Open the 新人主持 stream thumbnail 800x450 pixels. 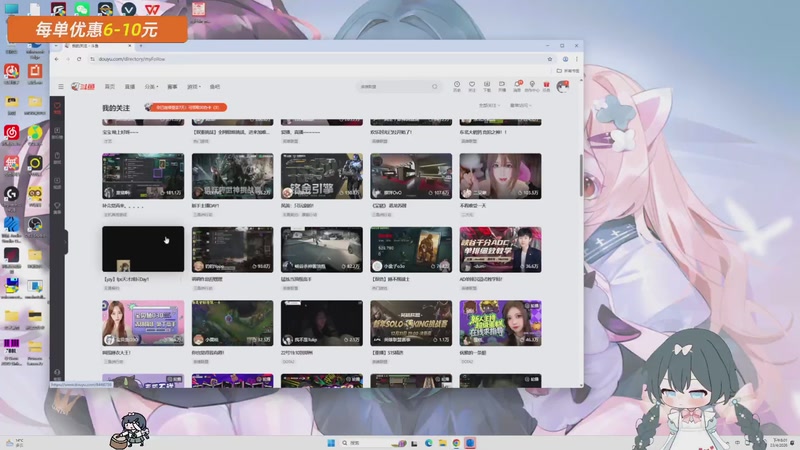(501, 323)
